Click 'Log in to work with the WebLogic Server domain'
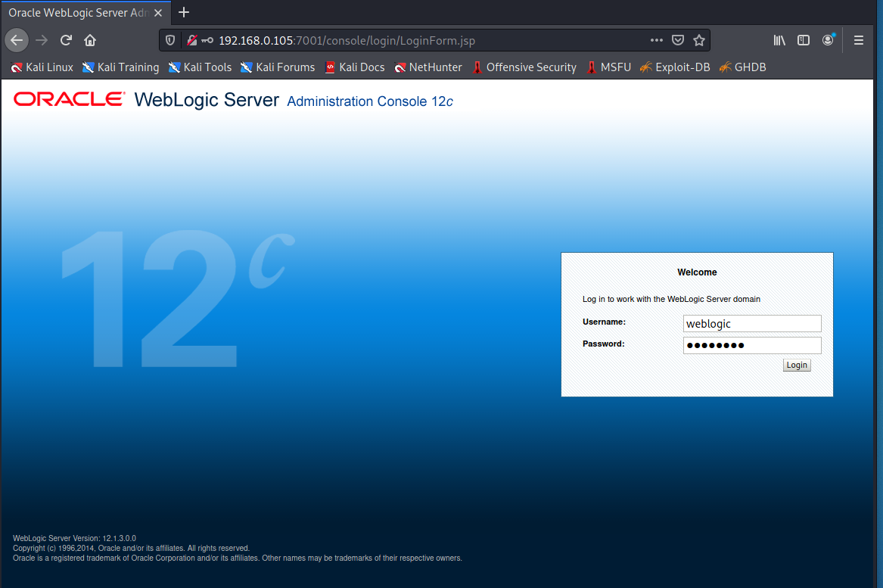This screenshot has width=883, height=588. [671, 299]
